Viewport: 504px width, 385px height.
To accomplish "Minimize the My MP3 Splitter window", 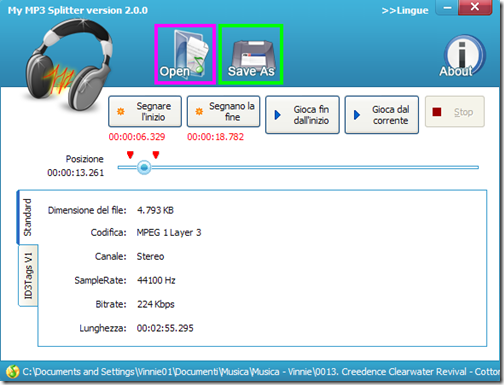I will click(447, 8).
